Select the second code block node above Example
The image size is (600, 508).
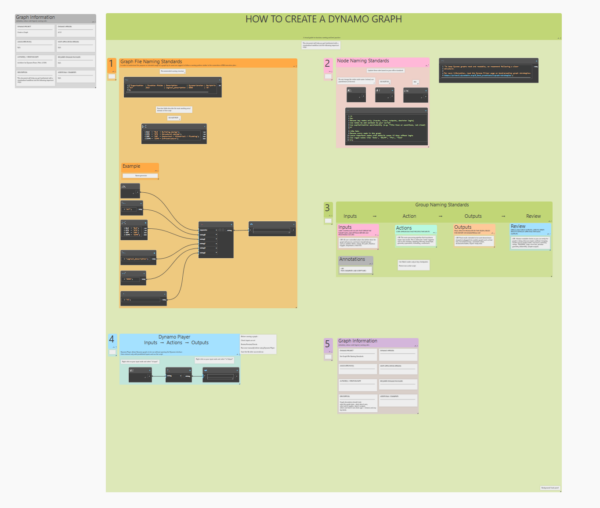pos(174,134)
